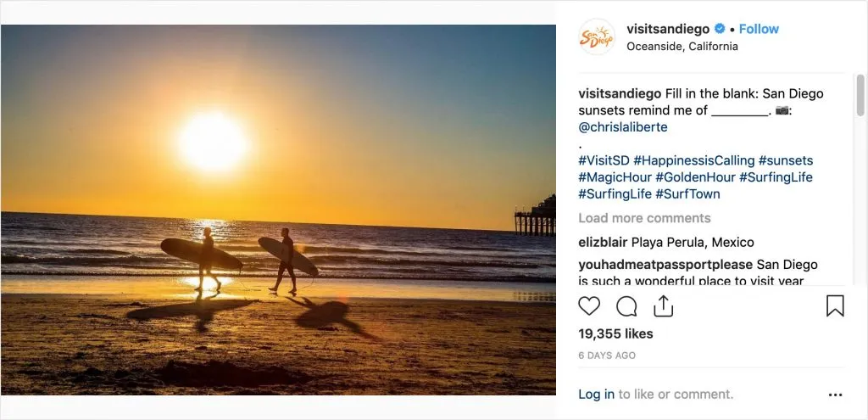The width and height of the screenshot is (868, 420).
Task: Open the #SurfTown hashtag
Action: point(687,193)
